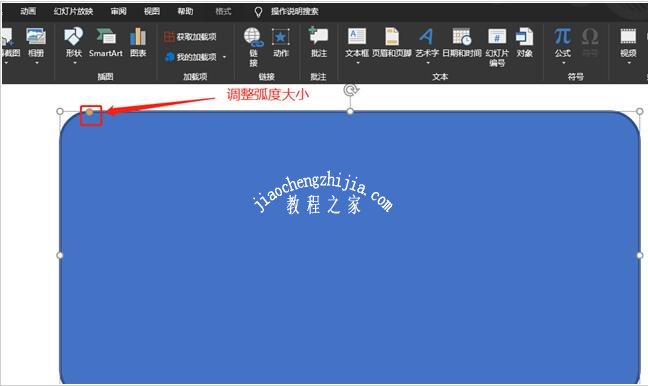Switch to the 幻灯片放映 tab

(x=74, y=11)
